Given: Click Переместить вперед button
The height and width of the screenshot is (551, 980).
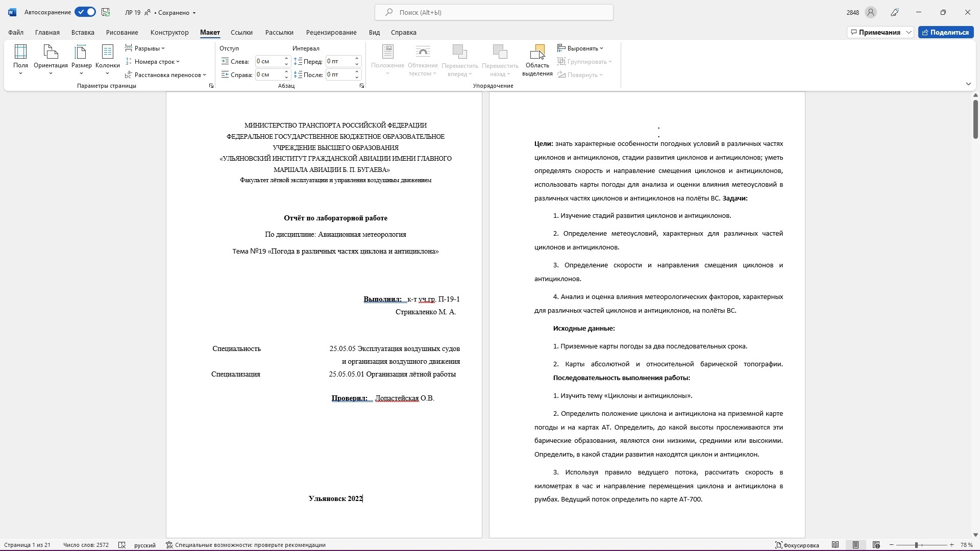Looking at the screenshot, I should pyautogui.click(x=459, y=60).
